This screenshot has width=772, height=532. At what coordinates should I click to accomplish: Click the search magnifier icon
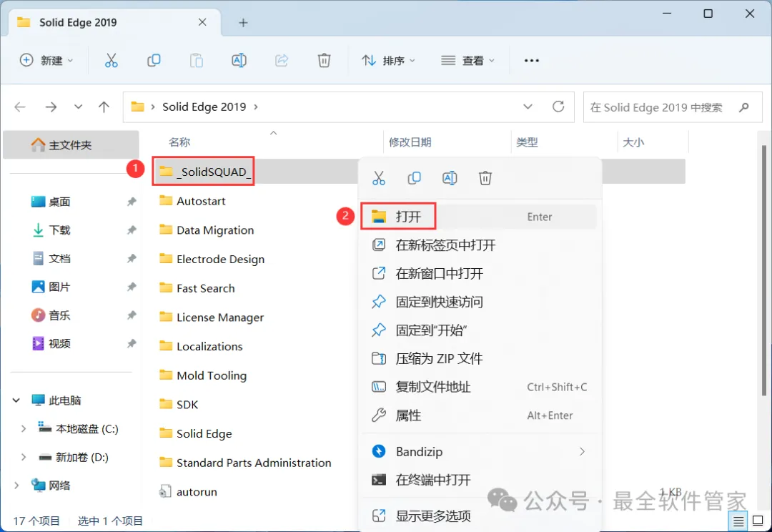pyautogui.click(x=744, y=107)
